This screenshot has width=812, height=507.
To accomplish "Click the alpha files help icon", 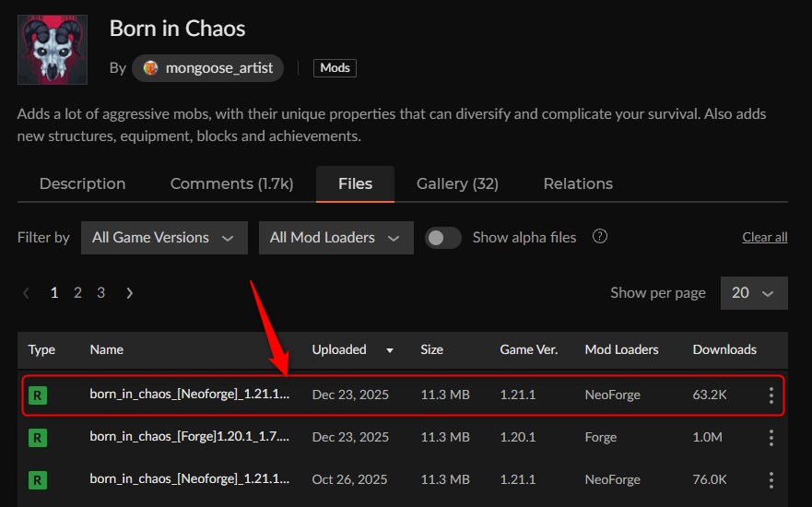I will pyautogui.click(x=600, y=237).
